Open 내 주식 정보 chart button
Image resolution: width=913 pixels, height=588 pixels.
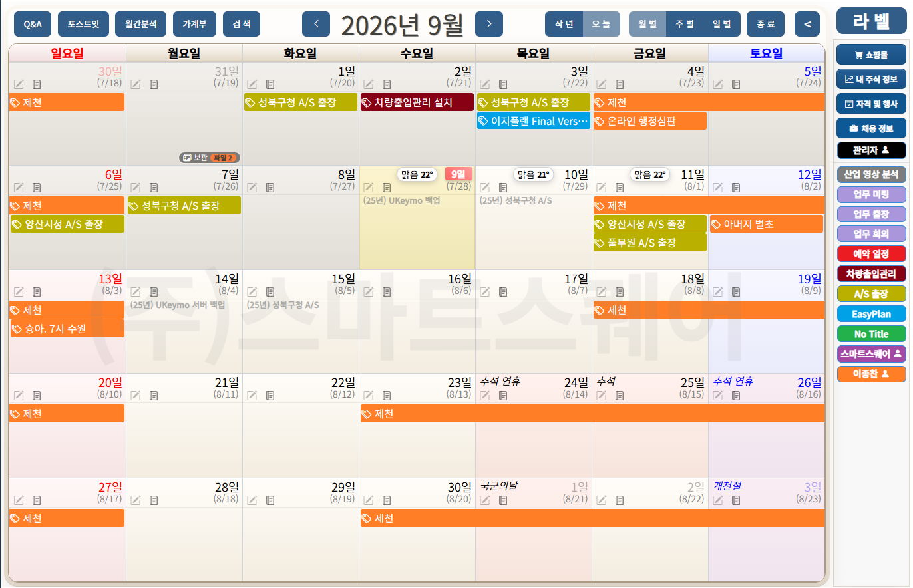tap(871, 79)
